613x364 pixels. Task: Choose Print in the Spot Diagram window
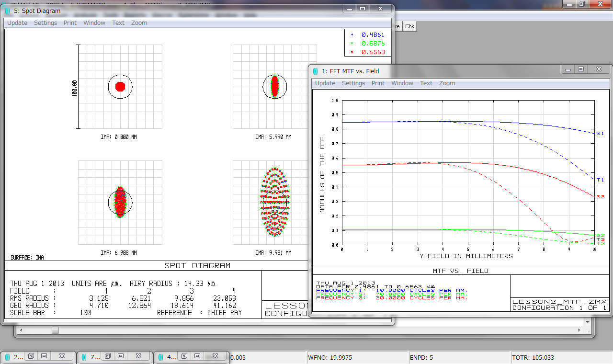70,23
